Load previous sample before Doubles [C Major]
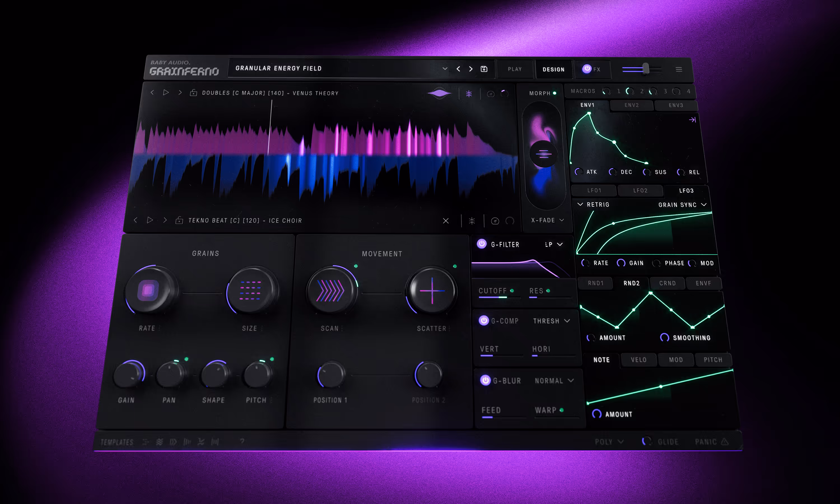This screenshot has height=504, width=840. [x=152, y=92]
